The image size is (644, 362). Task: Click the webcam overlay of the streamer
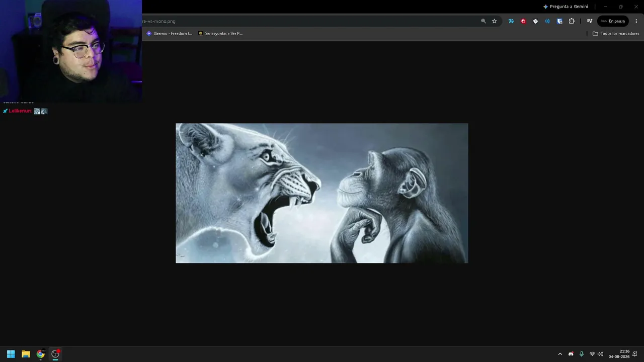click(71, 50)
